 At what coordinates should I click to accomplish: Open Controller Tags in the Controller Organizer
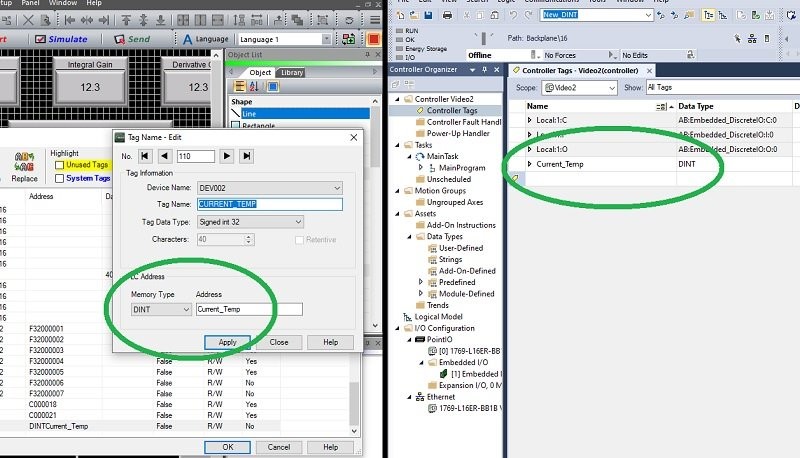(x=452, y=111)
